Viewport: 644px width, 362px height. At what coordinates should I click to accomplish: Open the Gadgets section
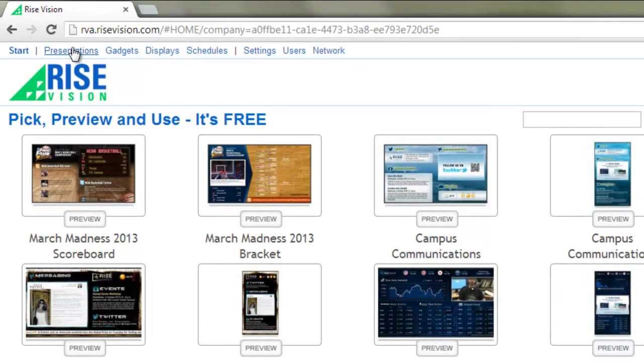coord(122,50)
